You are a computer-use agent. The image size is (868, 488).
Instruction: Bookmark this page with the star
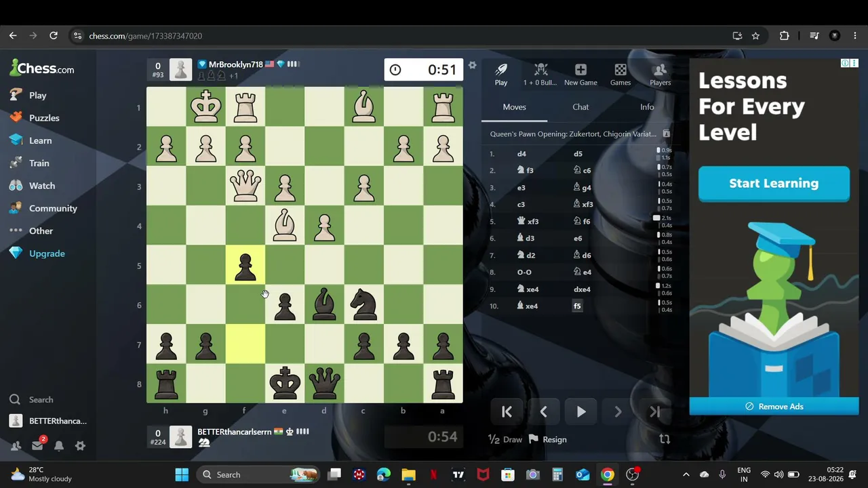pos(755,36)
